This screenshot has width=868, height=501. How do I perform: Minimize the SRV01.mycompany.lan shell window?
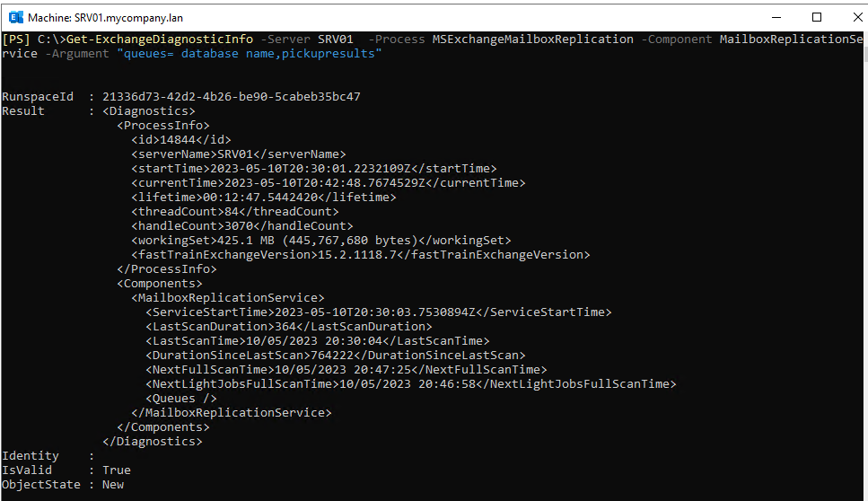776,17
